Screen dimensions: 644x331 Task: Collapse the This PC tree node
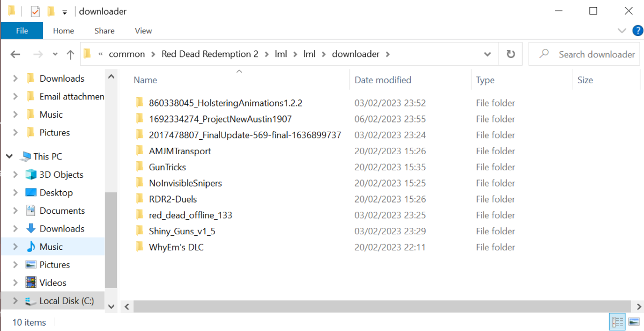point(10,156)
